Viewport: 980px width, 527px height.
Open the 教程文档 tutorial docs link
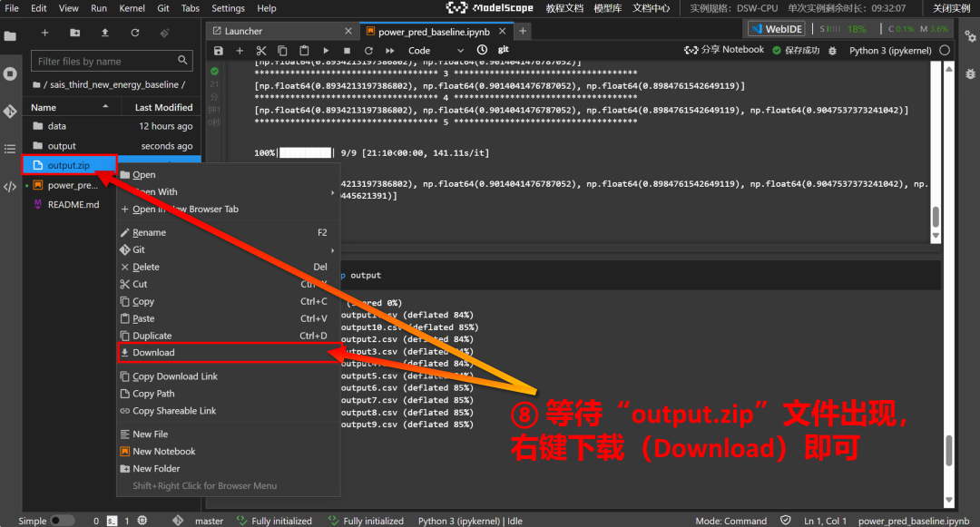point(564,8)
